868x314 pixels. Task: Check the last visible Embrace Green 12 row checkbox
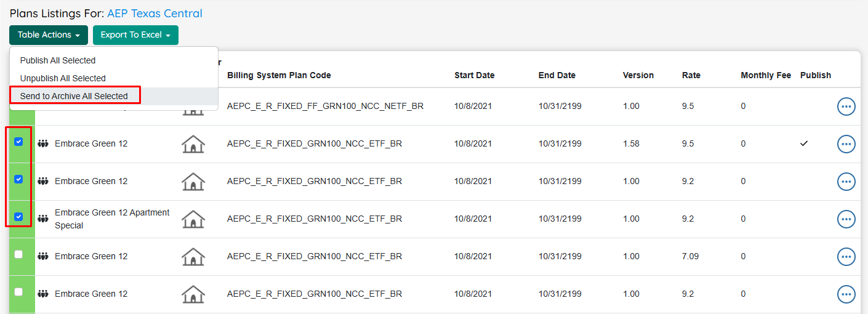(18, 292)
